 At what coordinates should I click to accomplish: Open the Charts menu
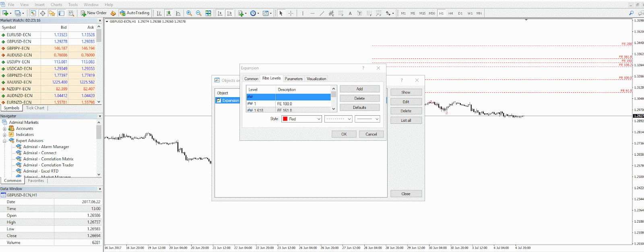pyautogui.click(x=56, y=4)
